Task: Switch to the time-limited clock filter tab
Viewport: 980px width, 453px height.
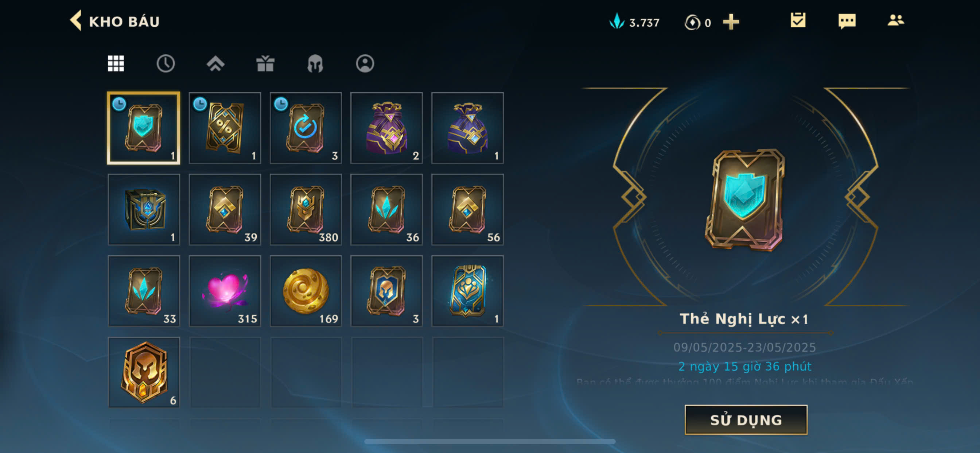Action: point(166,63)
